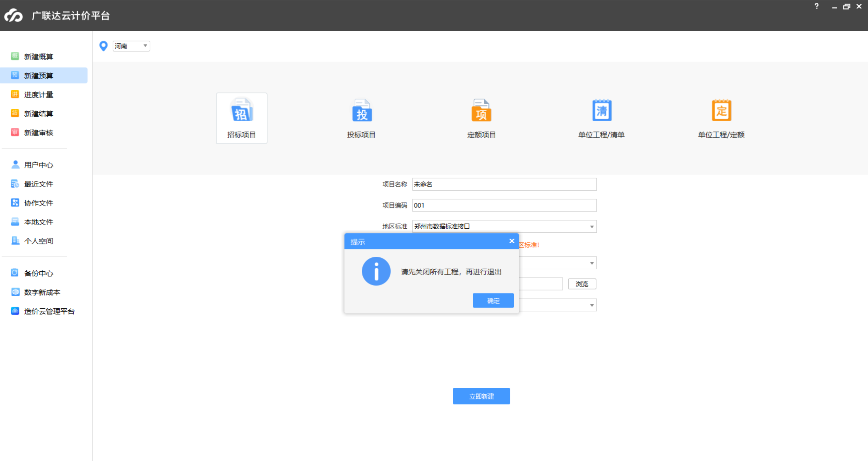868x461 pixels.
Task: Expand the dropdown below the 浏览 row
Action: coord(592,305)
